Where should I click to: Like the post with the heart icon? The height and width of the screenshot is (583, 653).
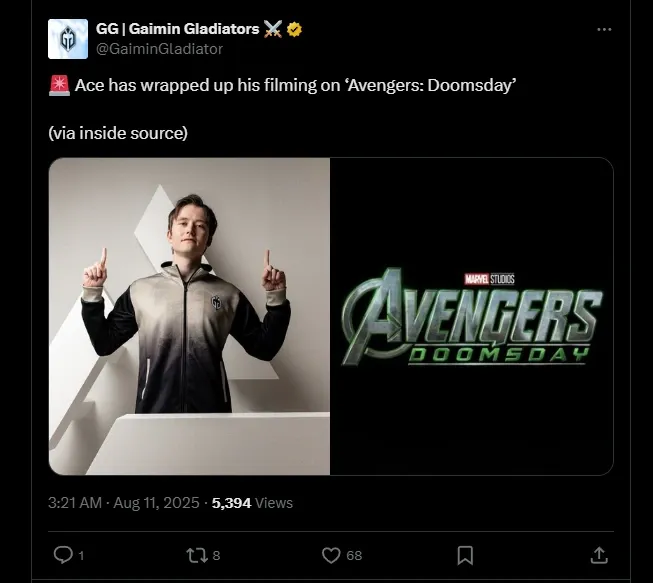[x=331, y=554]
